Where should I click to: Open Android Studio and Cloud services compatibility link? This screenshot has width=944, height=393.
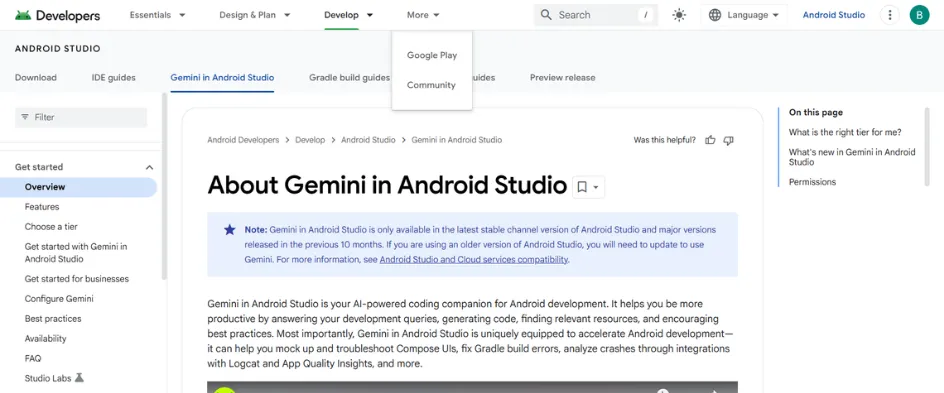point(474,260)
